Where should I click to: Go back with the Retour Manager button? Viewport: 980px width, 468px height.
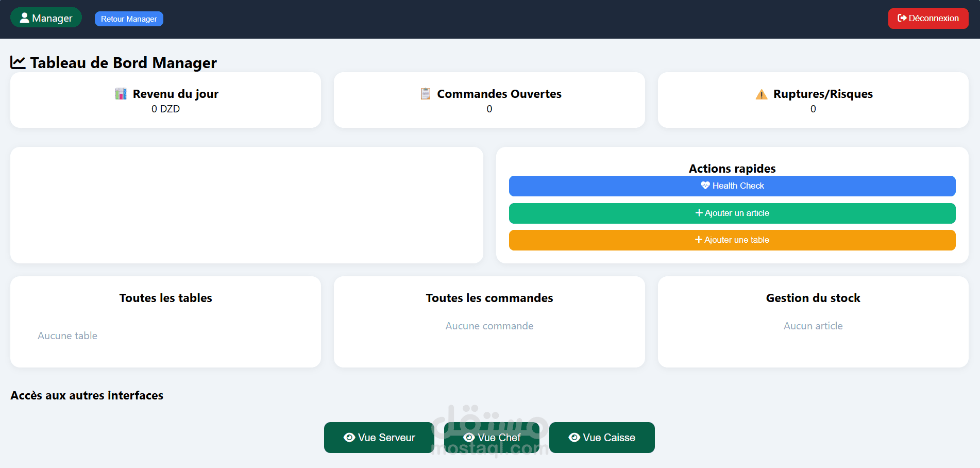(129, 19)
